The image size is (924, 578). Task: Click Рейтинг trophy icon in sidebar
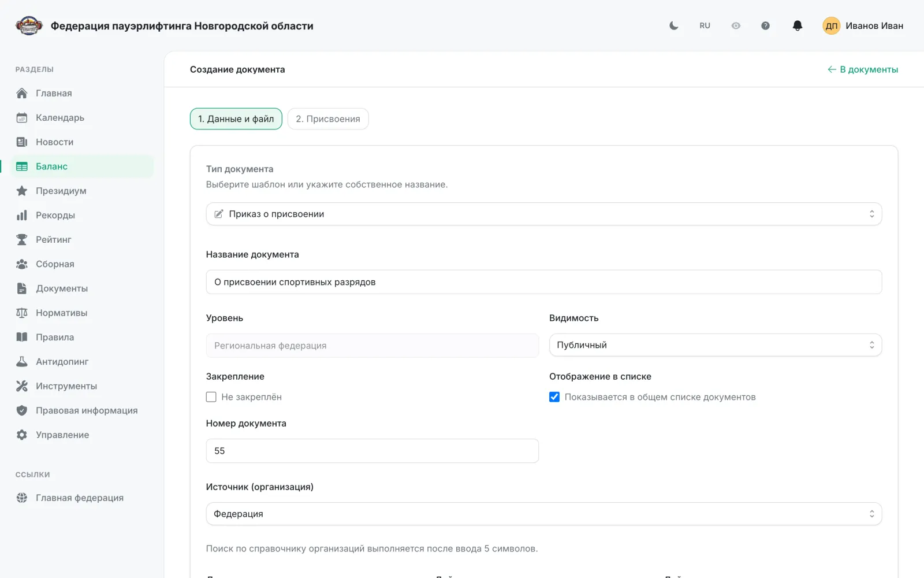point(22,239)
